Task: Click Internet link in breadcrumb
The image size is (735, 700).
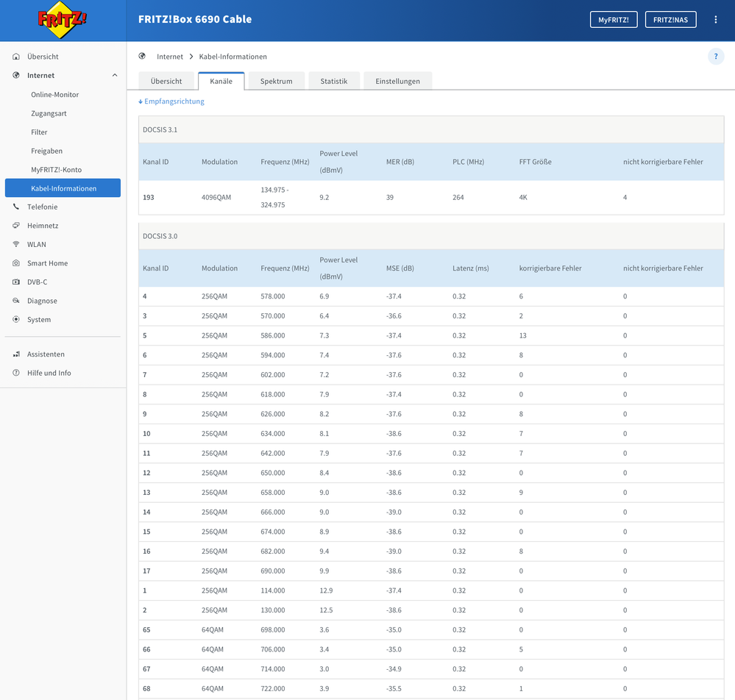Action: tap(170, 57)
